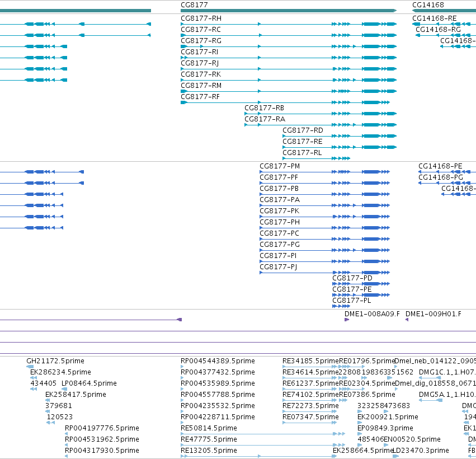Image resolution: width=476 pixels, height=459 pixels.
Task: Select EST LD23470.3prime
Action: 421,451
